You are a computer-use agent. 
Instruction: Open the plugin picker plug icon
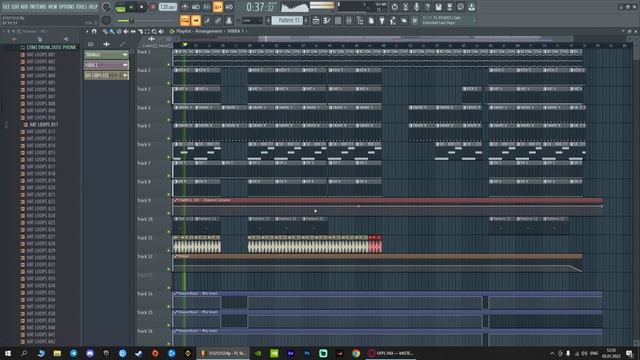point(382,20)
